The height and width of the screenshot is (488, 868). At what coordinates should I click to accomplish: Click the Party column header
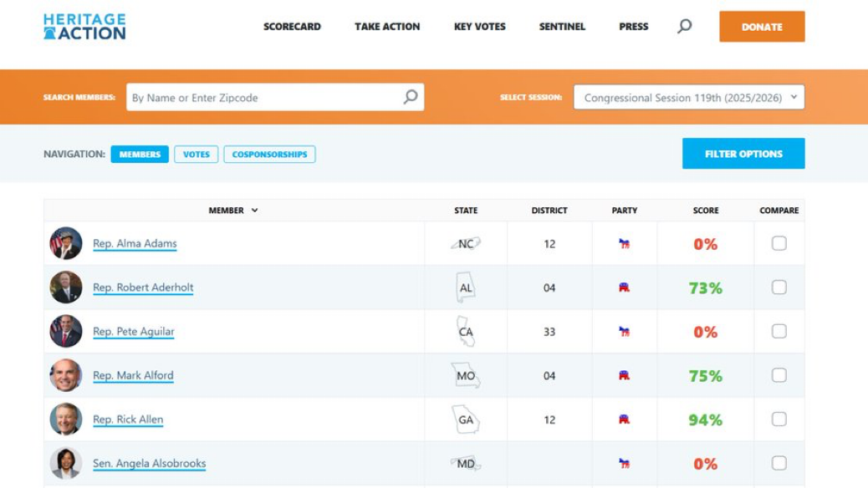(625, 211)
